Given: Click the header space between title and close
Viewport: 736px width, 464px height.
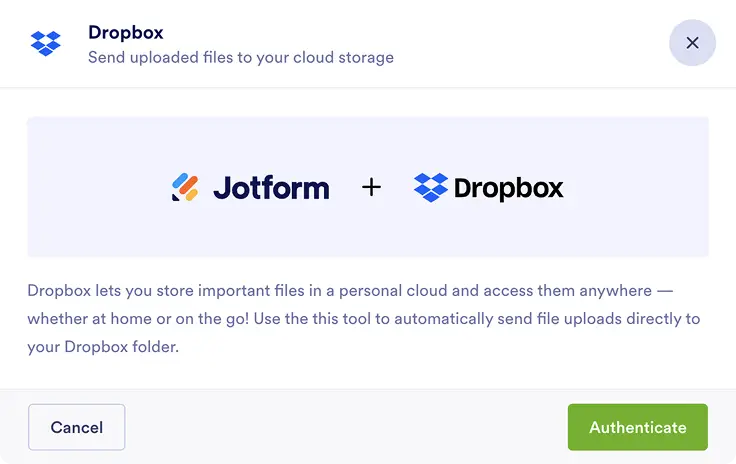Looking at the screenshot, I should point(530,44).
